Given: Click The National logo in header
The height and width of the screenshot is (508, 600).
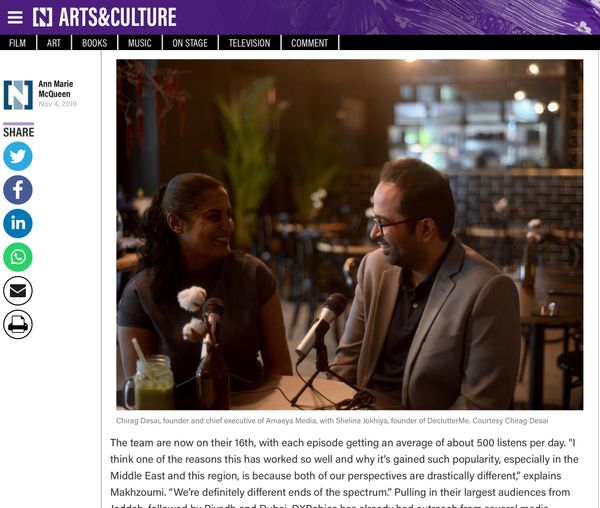Looking at the screenshot, I should pyautogui.click(x=42, y=18).
